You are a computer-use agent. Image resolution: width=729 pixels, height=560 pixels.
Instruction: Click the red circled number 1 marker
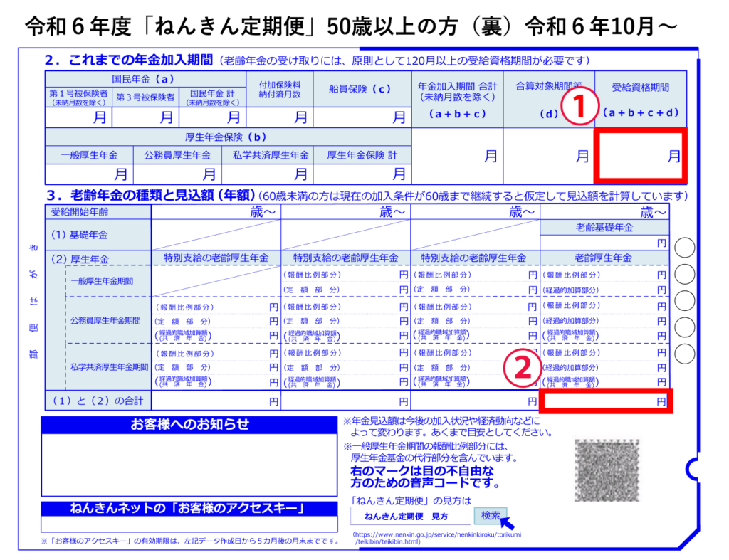tap(579, 107)
